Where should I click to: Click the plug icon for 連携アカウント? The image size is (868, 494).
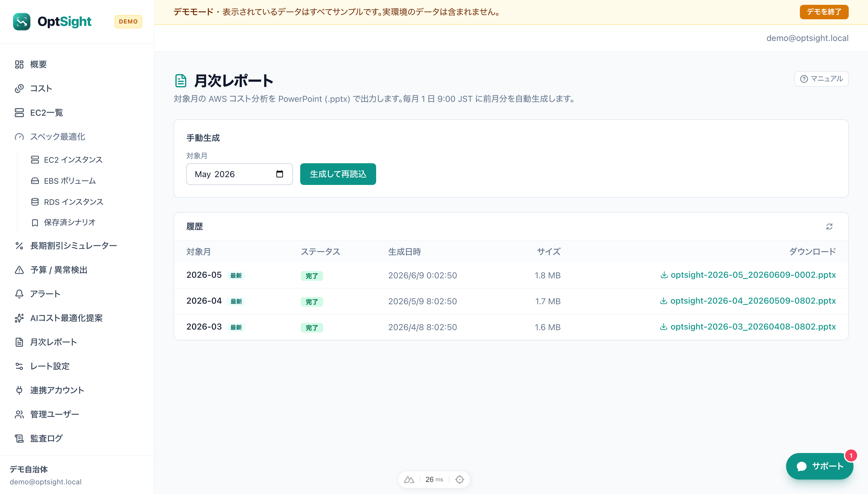[19, 390]
